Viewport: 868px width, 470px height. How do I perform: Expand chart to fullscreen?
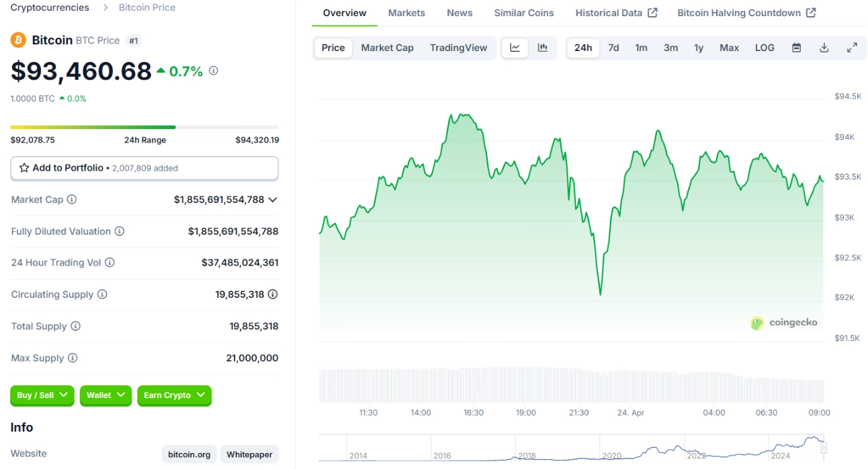tap(852, 48)
